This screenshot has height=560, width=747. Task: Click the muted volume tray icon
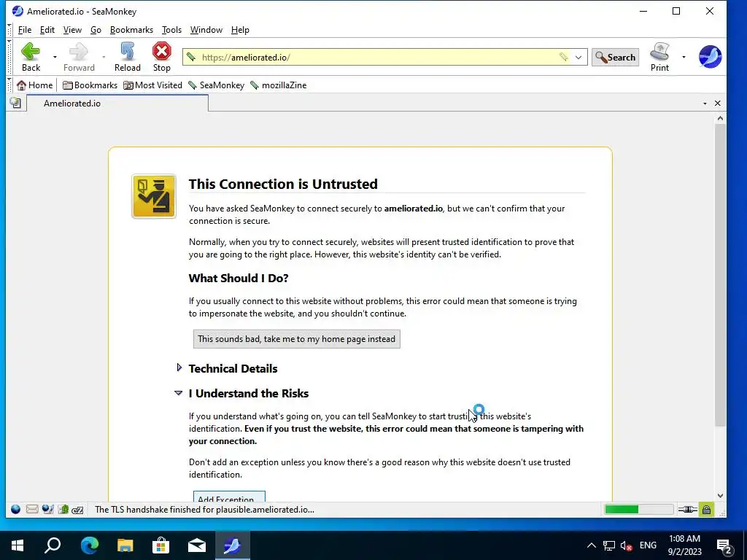627,545
